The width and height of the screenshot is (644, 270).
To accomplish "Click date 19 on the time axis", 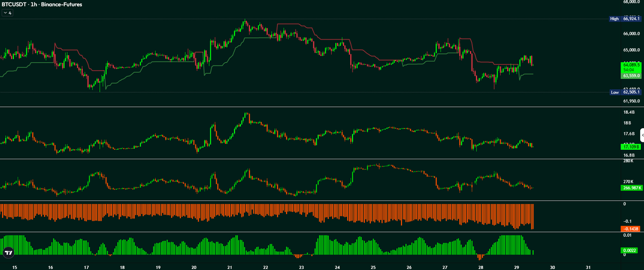I will tap(158, 266).
